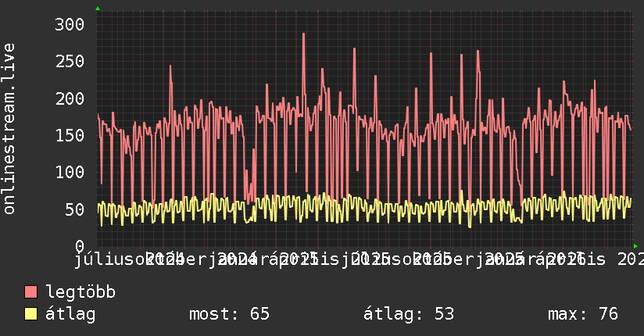Click the 300 y-axis label
Screen dimensions: 644x336
click(70, 25)
